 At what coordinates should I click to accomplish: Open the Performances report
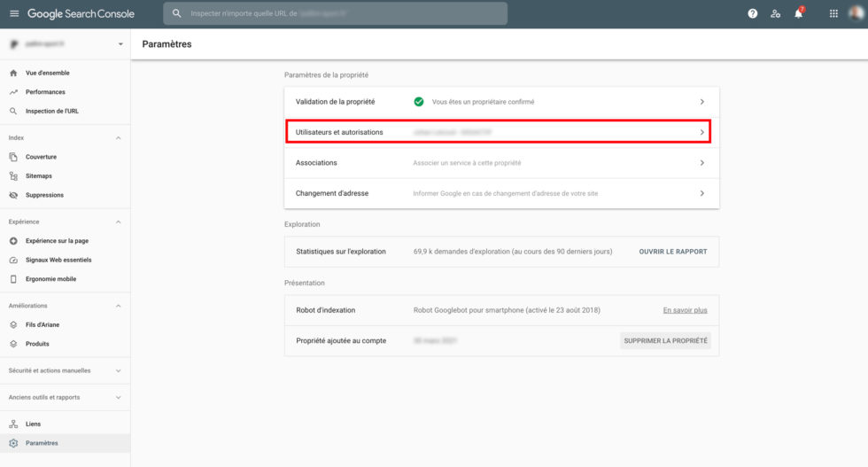(x=45, y=92)
